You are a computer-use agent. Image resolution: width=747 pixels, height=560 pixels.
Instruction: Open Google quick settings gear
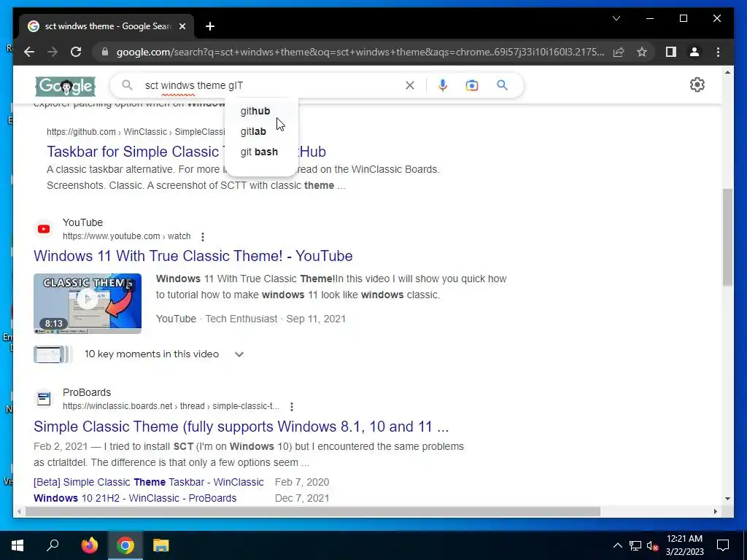[697, 85]
